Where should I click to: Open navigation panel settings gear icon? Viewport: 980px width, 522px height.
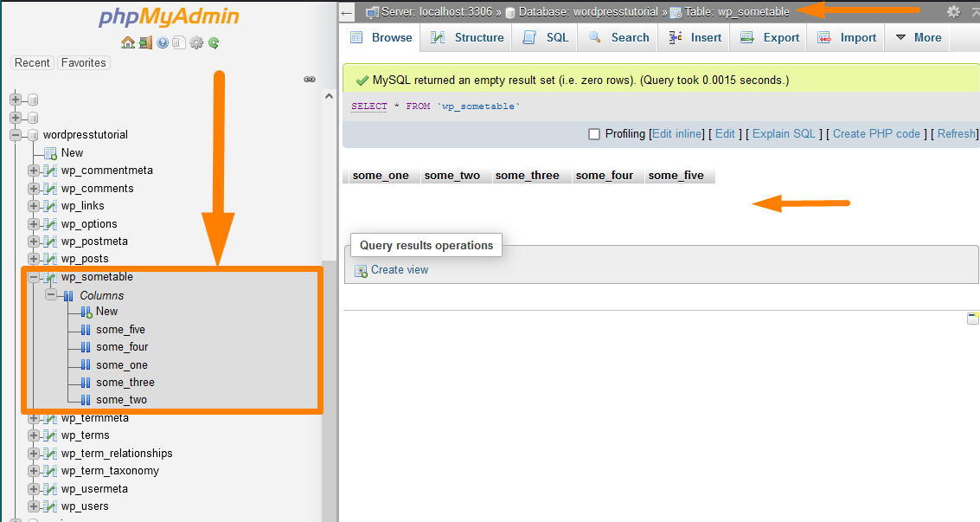click(x=196, y=42)
